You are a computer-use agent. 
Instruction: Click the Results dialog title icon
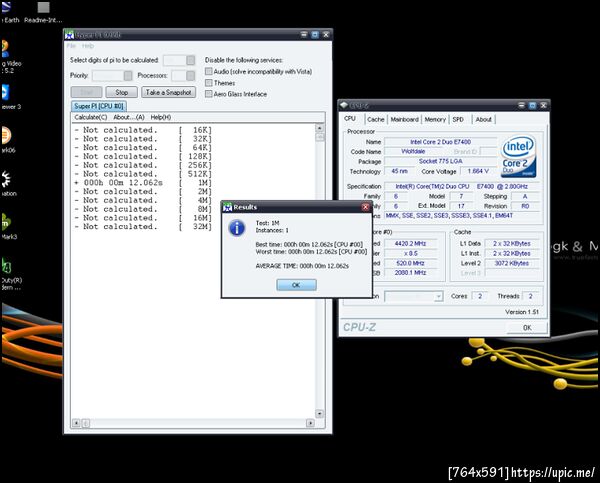(x=228, y=207)
